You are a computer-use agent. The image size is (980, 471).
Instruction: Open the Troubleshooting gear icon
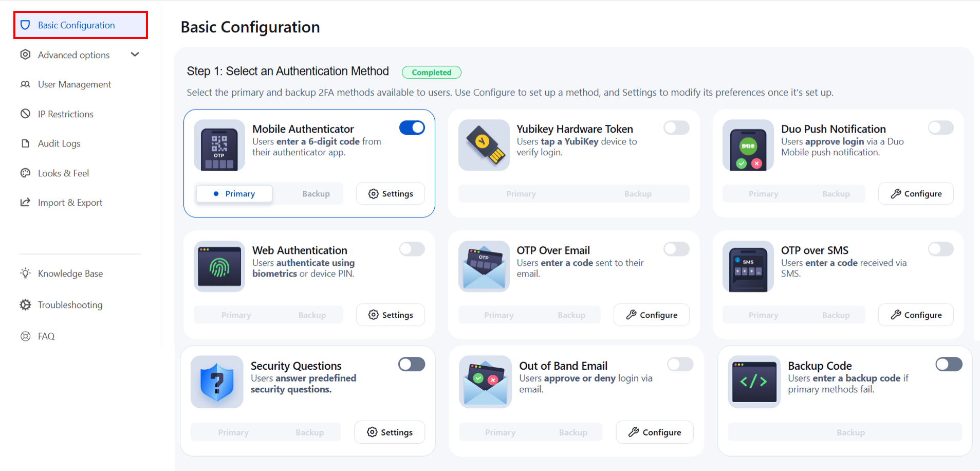(x=25, y=304)
